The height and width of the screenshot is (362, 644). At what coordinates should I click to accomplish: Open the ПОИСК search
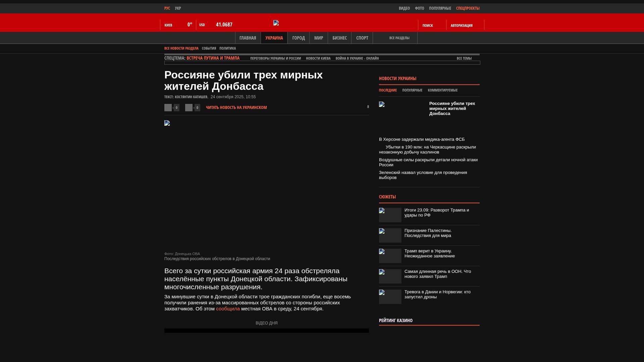428,25
